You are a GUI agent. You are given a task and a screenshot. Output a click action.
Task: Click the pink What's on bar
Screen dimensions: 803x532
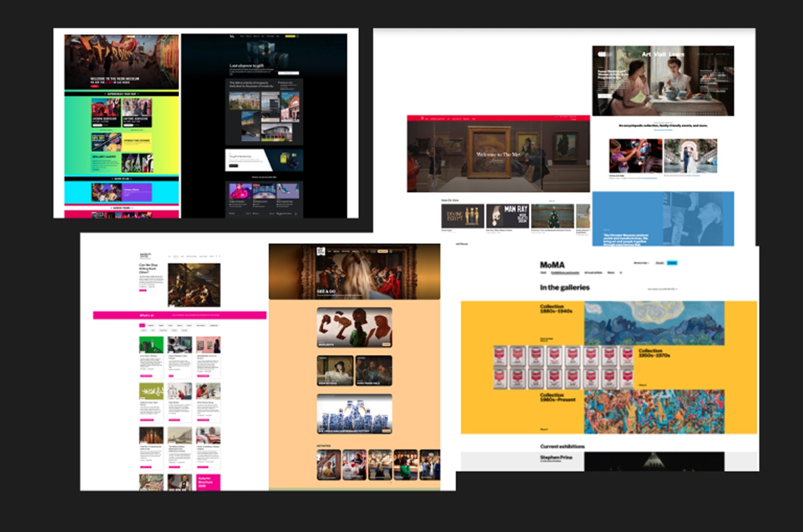(180, 315)
